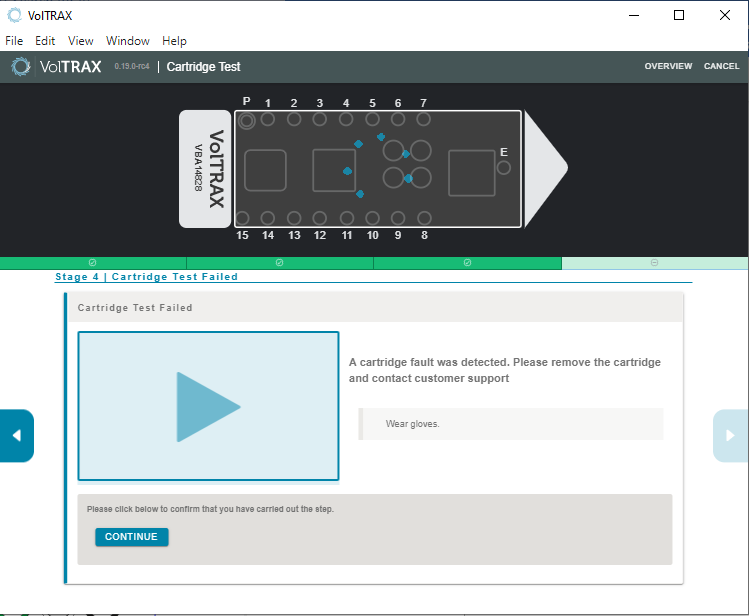Image resolution: width=749 pixels, height=616 pixels.
Task: Select port 7 on cartridge diagram
Action: pyautogui.click(x=423, y=119)
